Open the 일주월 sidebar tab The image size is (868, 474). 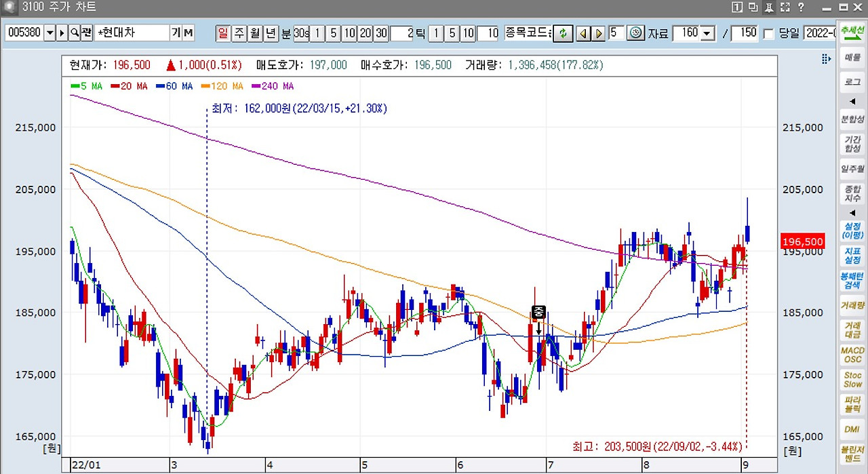852,168
